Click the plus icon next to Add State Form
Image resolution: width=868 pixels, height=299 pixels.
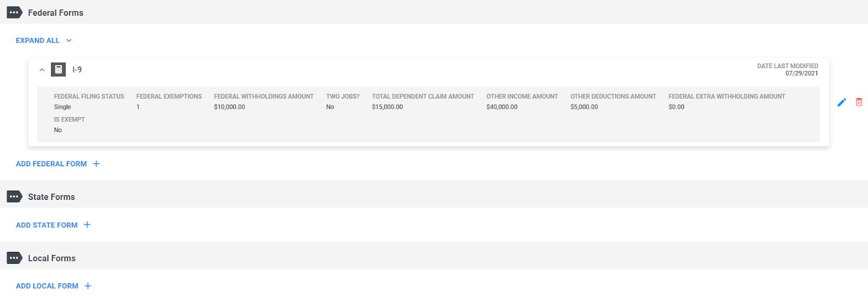point(87,225)
